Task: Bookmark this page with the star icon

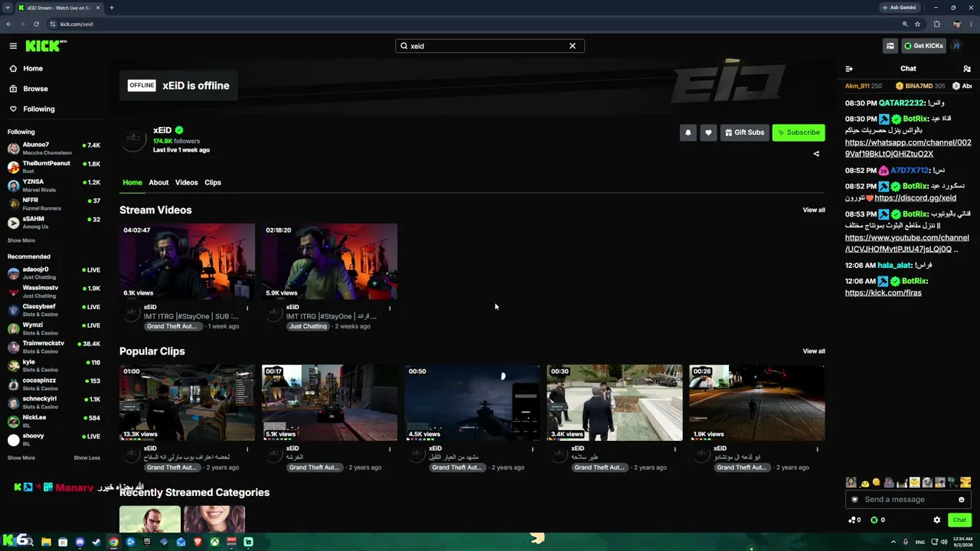Action: click(x=917, y=24)
